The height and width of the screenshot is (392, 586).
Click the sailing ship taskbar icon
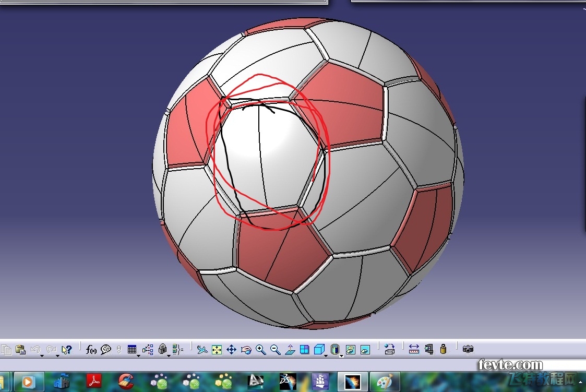(320, 381)
